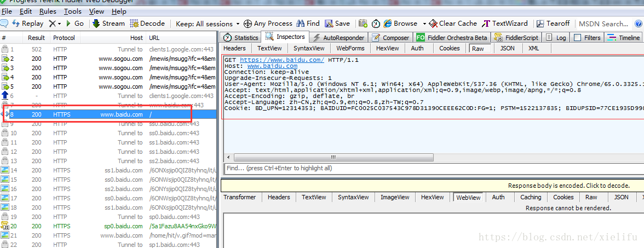This screenshot has width=644, height=248.
Task: Select session 14 image icon
Action: click(5, 170)
